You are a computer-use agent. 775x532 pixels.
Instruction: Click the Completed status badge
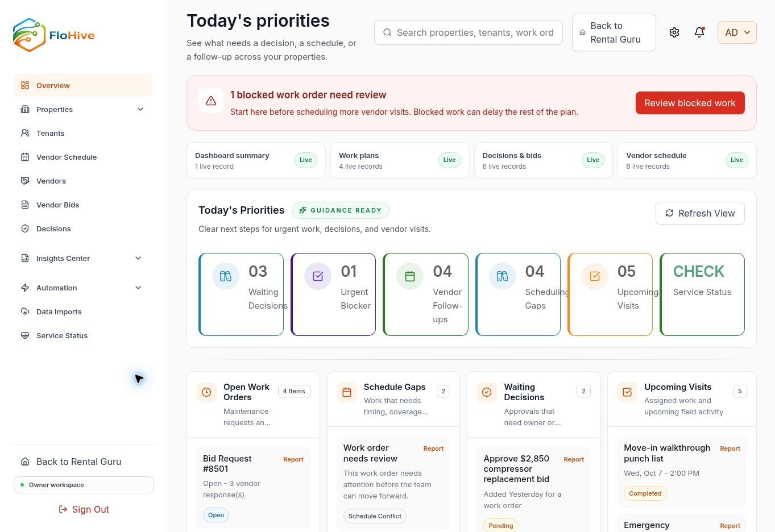645,493
